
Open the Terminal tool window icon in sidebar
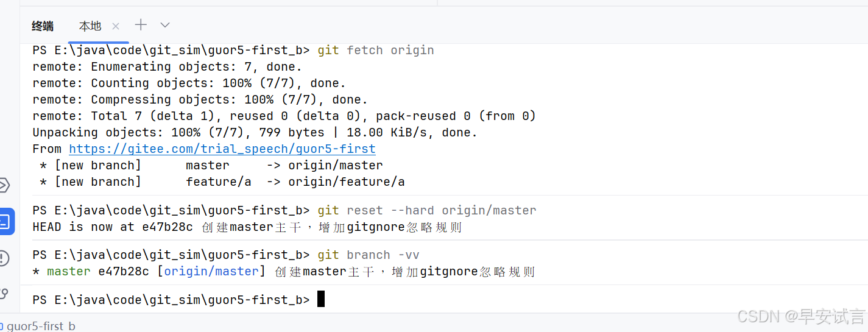(x=4, y=221)
